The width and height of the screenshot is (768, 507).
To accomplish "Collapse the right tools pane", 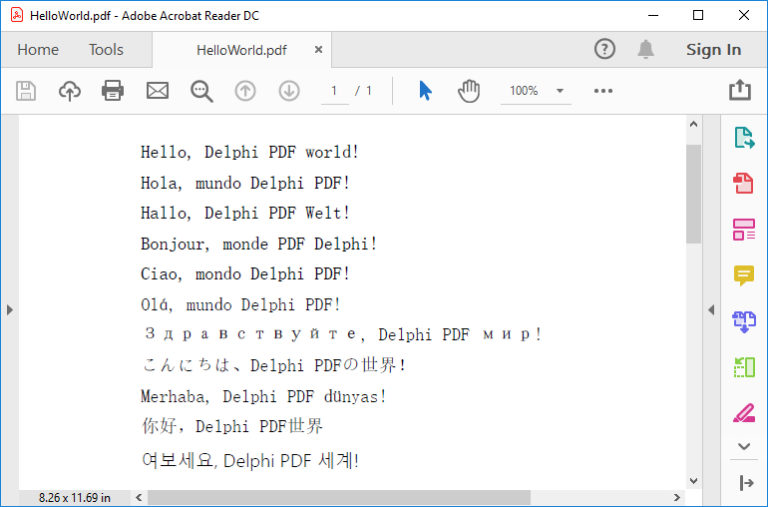I will 746,483.
